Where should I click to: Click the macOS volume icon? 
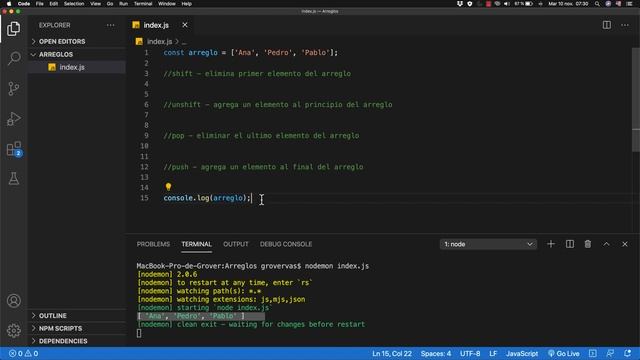point(507,4)
